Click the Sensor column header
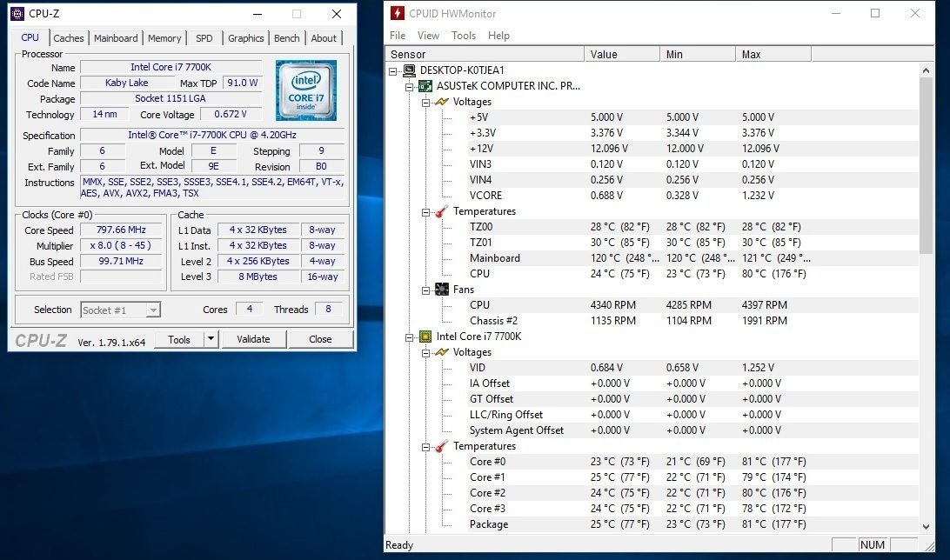Image resolution: width=950 pixels, height=560 pixels. (x=485, y=54)
